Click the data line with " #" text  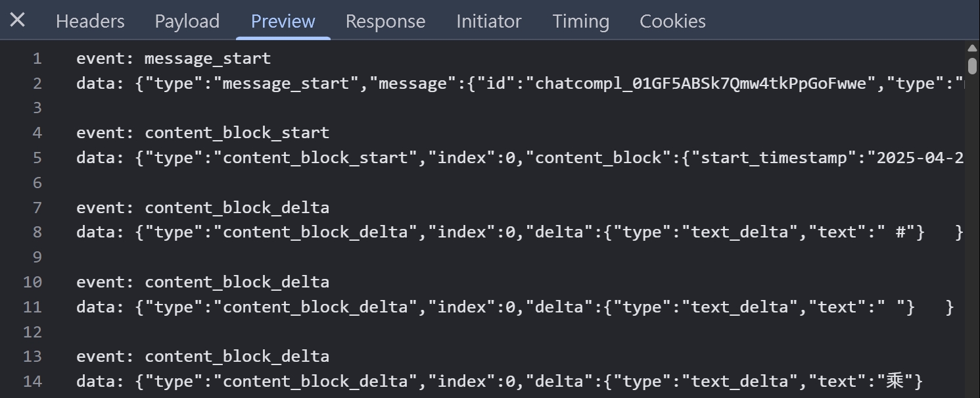tap(520, 232)
